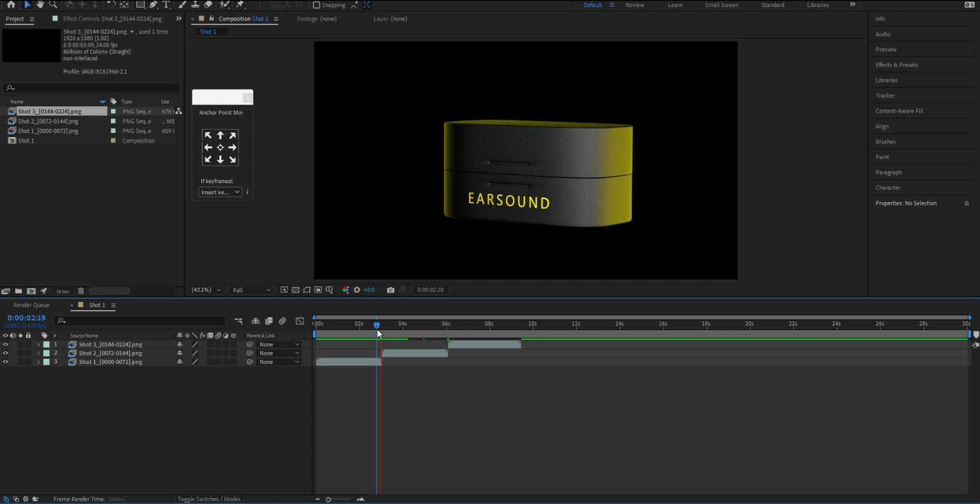Viewport: 980px width, 504px height.
Task: Toggle Shy layers hide switch in timeline
Action: (256, 321)
